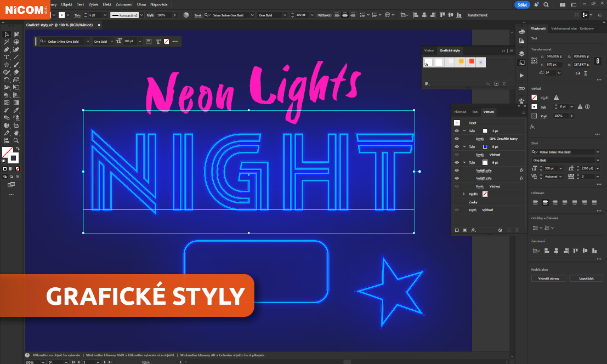Open the Actions play icon in dock

521,76
